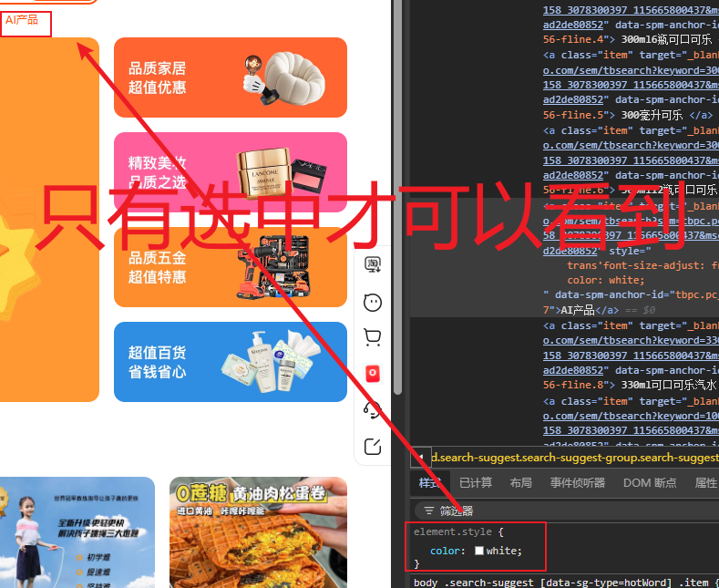The image size is (719, 588).
Task: Click the element.style selector text
Action: pyautogui.click(x=453, y=531)
